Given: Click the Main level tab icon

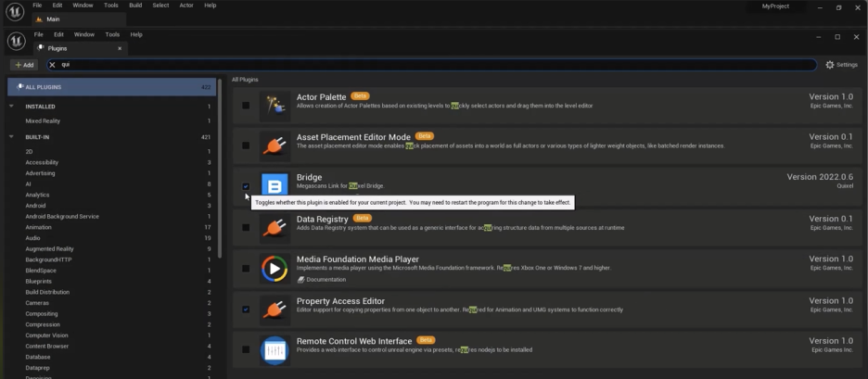Looking at the screenshot, I should click(x=39, y=19).
